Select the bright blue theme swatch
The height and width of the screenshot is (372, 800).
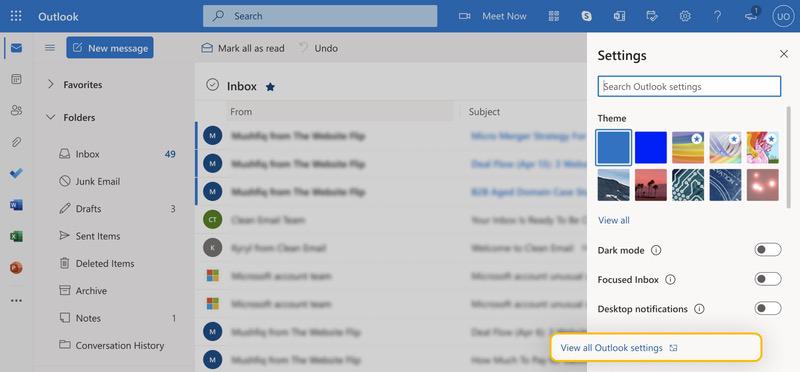[x=651, y=147]
